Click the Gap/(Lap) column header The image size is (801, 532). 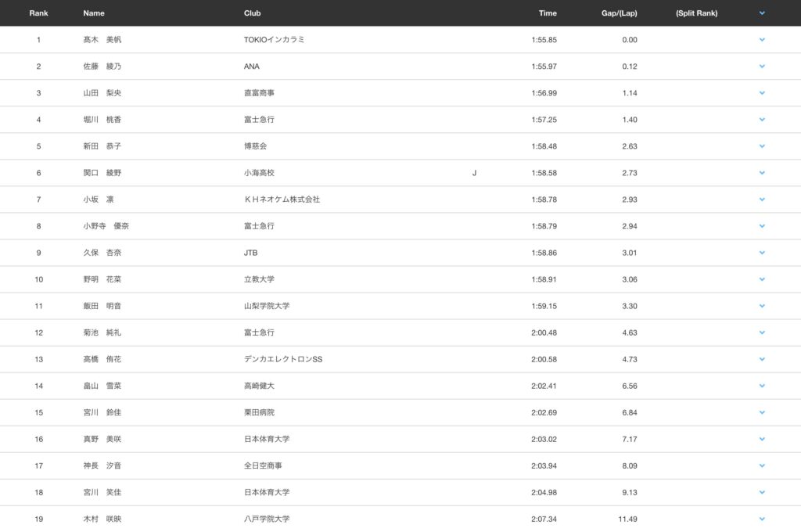tap(619, 13)
